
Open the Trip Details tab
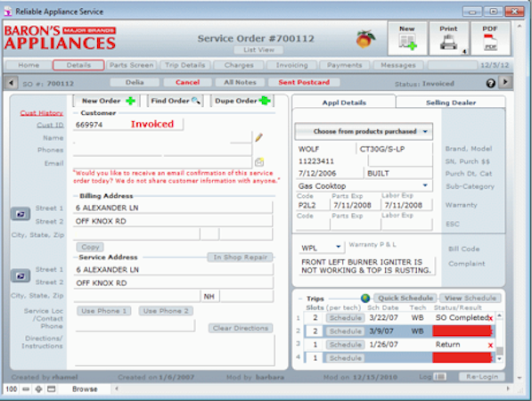pos(185,65)
